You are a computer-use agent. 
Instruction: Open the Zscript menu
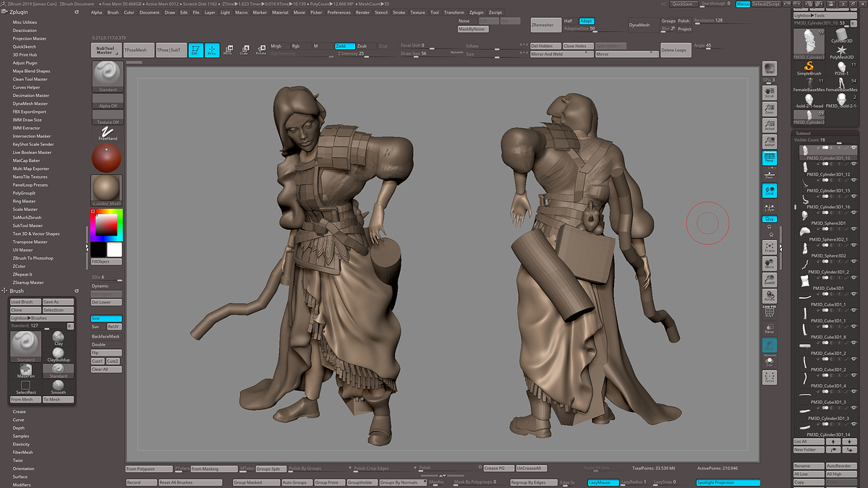coord(495,12)
